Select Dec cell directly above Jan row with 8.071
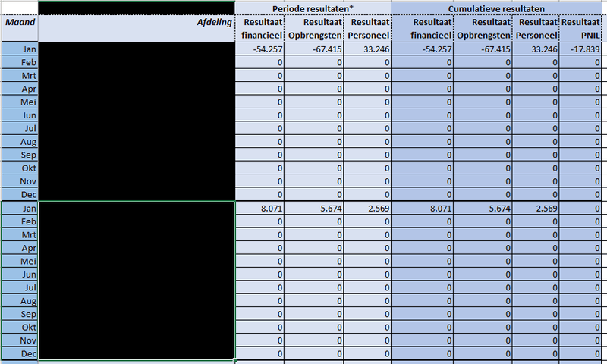 pyautogui.click(x=20, y=195)
